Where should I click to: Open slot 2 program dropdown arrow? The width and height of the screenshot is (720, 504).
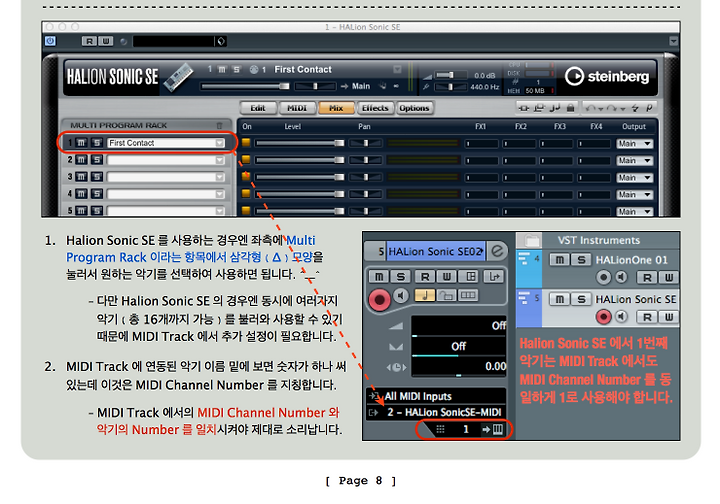[x=219, y=160]
